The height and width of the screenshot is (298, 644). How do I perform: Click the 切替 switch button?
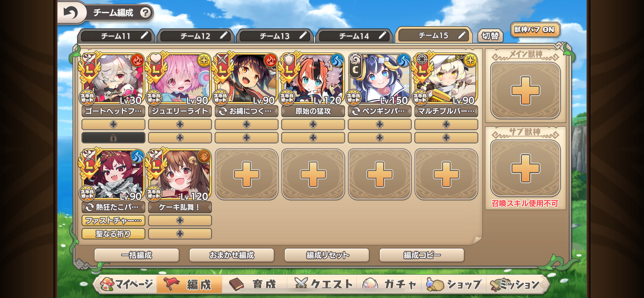coord(490,36)
